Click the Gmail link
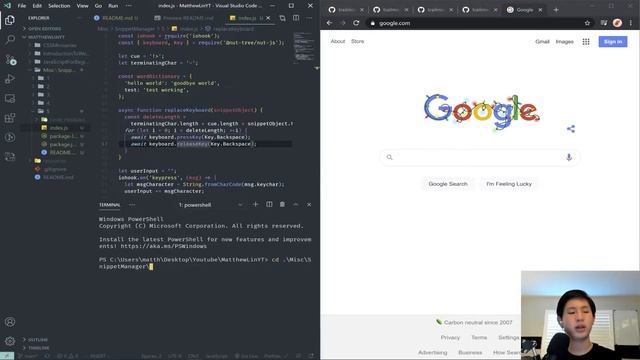The width and height of the screenshot is (640, 360). pos(542,42)
